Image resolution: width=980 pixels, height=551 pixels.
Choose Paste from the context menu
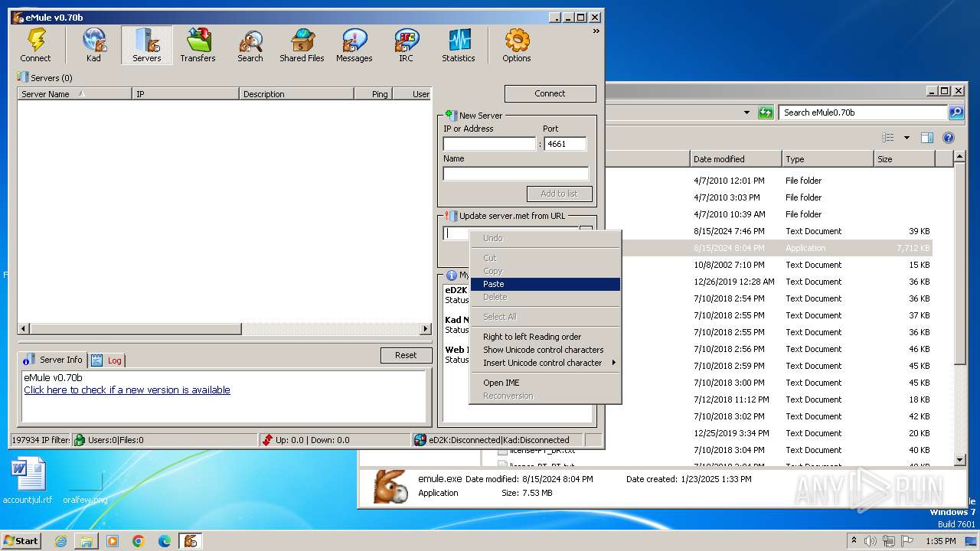(x=544, y=284)
